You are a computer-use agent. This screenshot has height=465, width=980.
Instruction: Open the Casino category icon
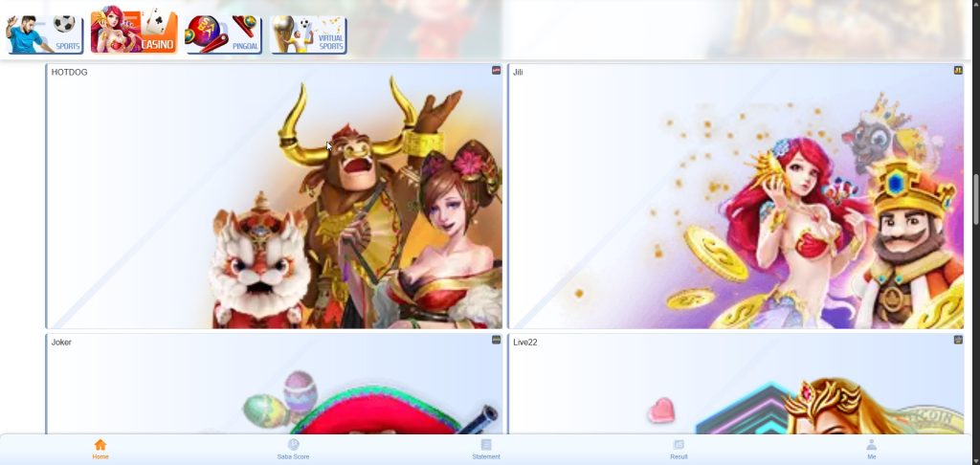134,32
